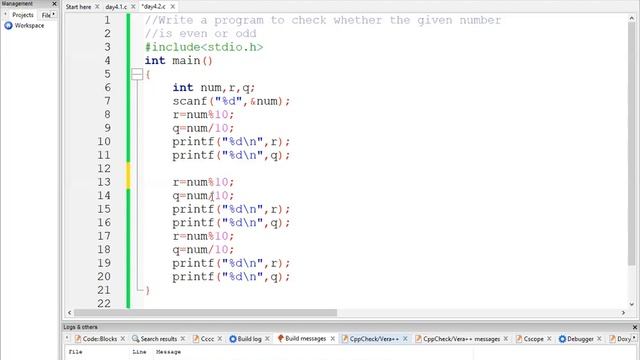
Task: Close the Management panel
Action: [x=54, y=3]
